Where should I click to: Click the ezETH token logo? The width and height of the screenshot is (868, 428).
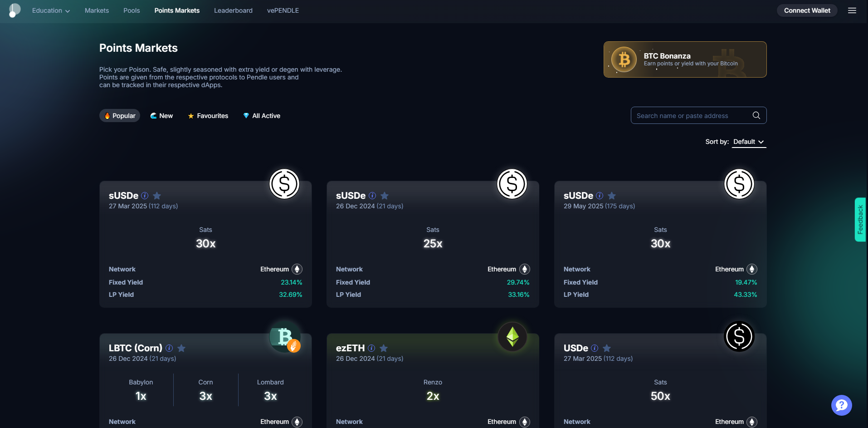(512, 337)
